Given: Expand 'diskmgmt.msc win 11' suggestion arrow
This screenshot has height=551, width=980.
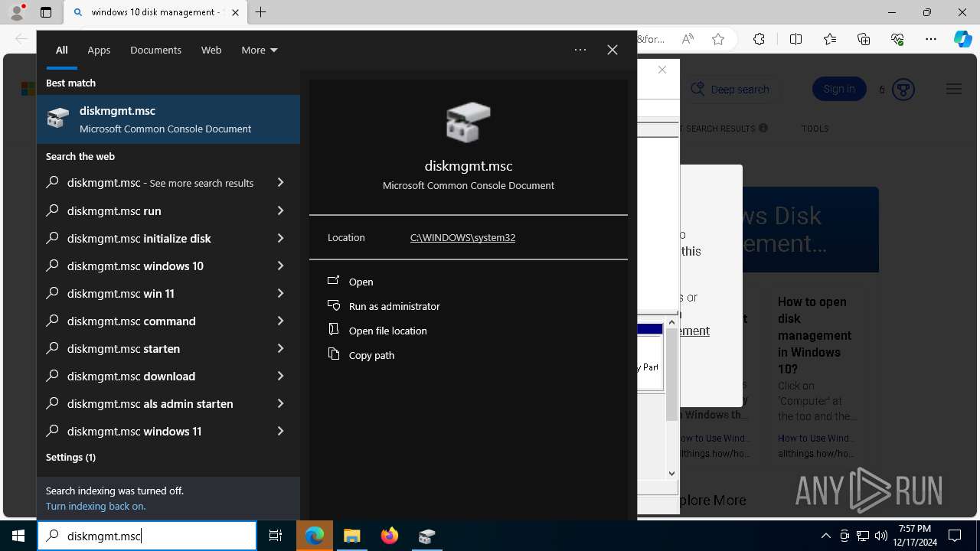Looking at the screenshot, I should (x=280, y=293).
